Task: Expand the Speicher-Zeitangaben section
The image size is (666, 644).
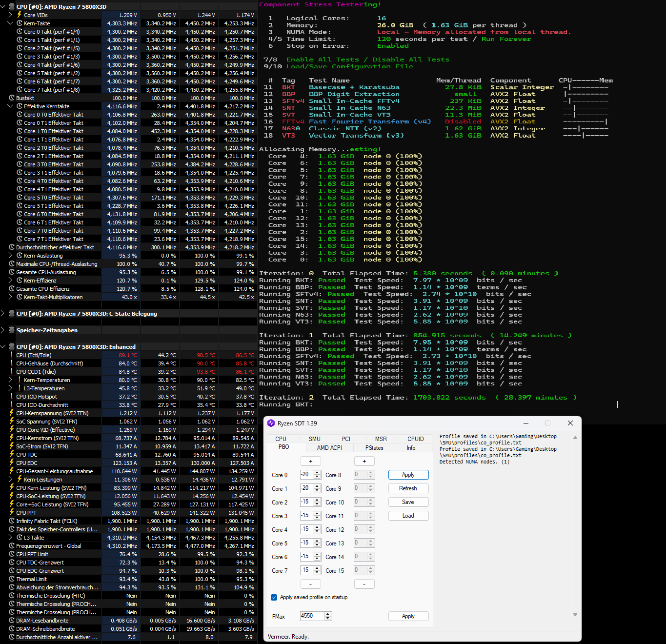Action: (3, 330)
